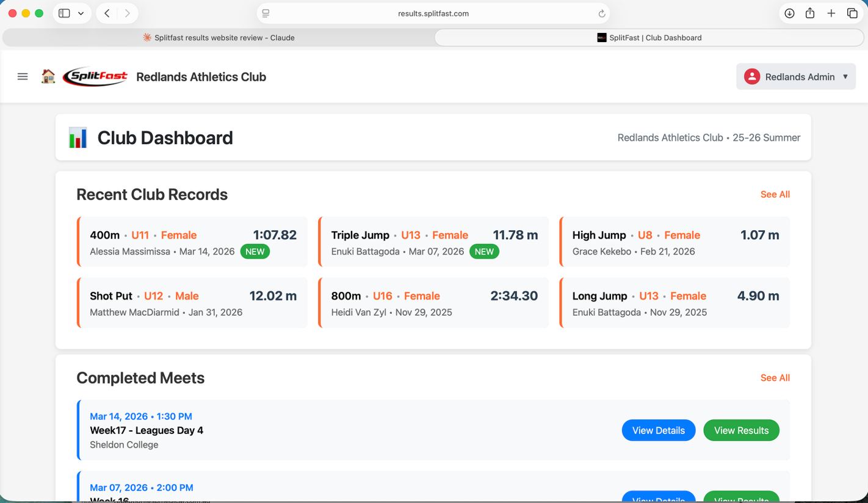868x503 pixels.
Task: Open the Redlands Admin dropdown
Action: [846, 76]
